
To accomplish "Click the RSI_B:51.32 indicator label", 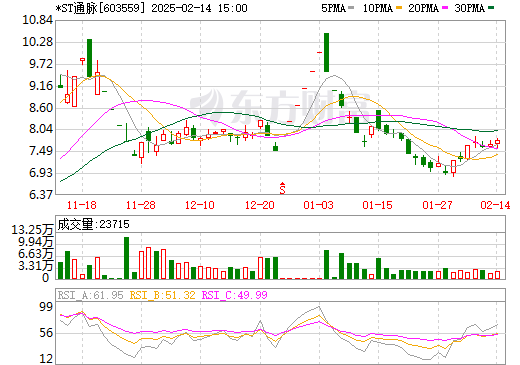I will 162,295.
